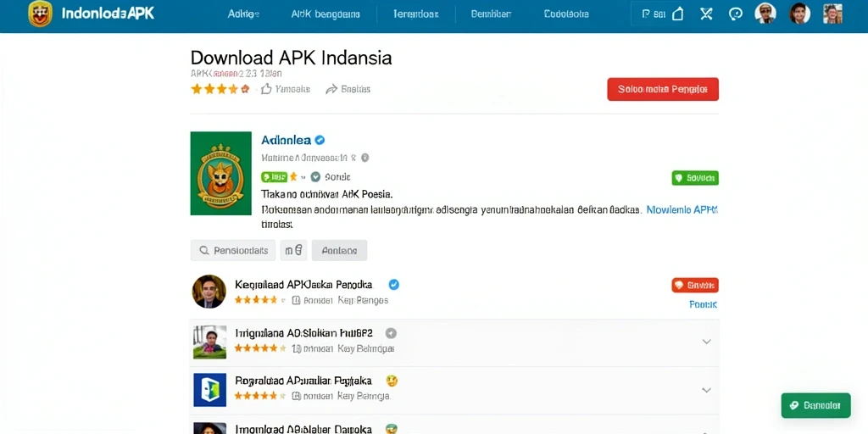Open the green Adionlea app thumbnail
This screenshot has width=868, height=434.
click(x=221, y=173)
